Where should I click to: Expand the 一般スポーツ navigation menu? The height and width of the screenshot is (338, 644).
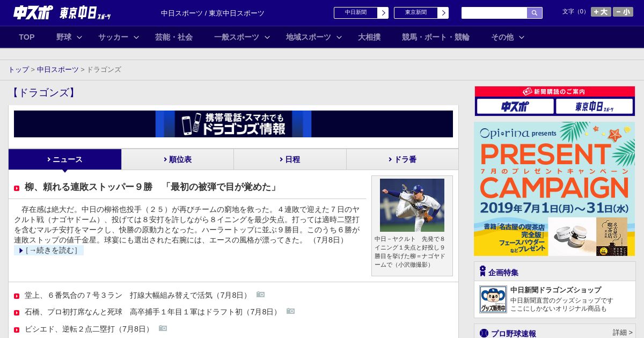click(242, 37)
